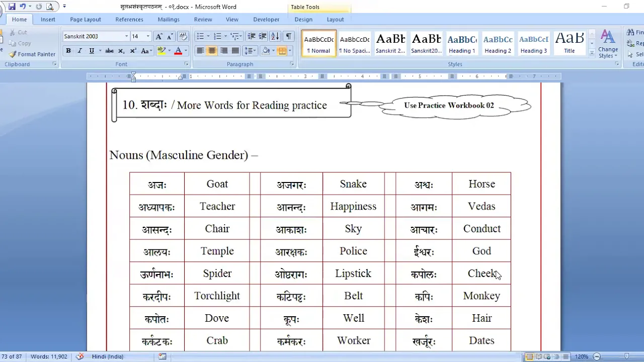Click the Numbering list icon

[x=217, y=36]
